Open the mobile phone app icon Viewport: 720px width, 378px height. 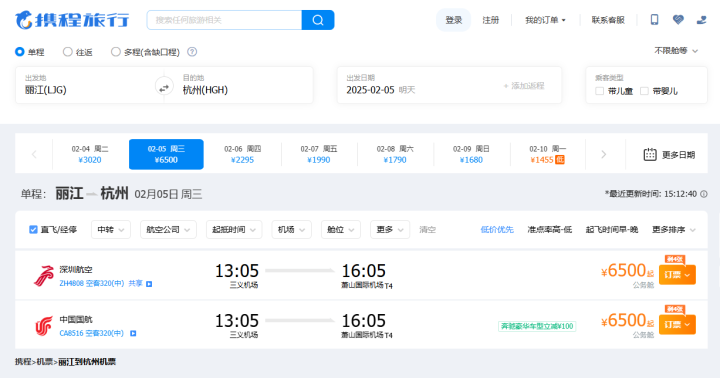pos(654,20)
